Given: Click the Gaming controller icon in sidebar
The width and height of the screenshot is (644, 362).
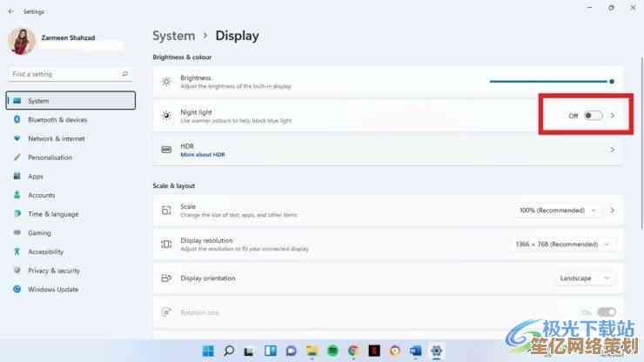Looking at the screenshot, I should [x=17, y=233].
